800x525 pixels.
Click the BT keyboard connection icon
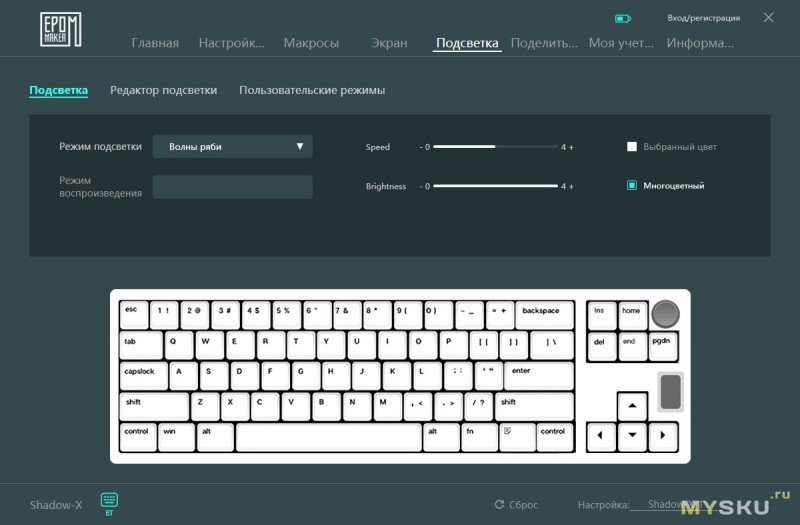click(x=109, y=500)
